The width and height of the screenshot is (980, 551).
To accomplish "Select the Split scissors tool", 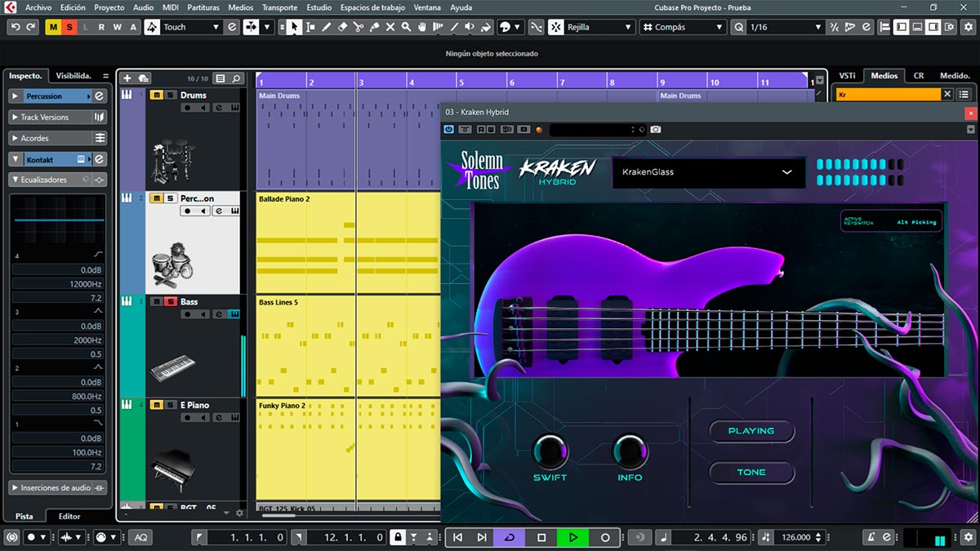I will coord(359,27).
